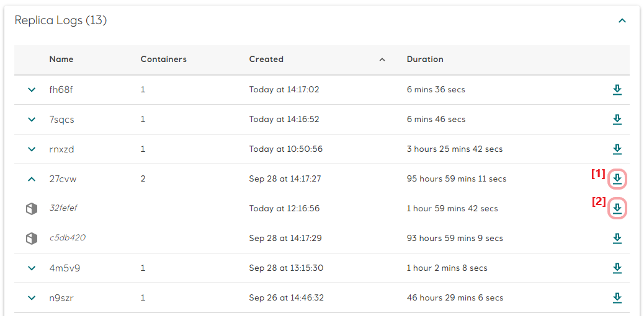Download logs for replica fh68f
This screenshot has height=316, width=644.
click(617, 90)
